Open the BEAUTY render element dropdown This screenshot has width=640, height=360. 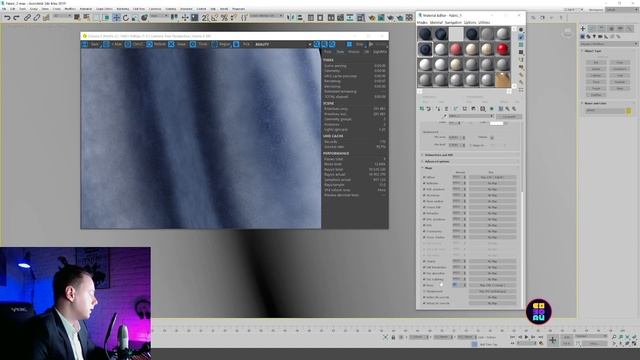(x=283, y=44)
